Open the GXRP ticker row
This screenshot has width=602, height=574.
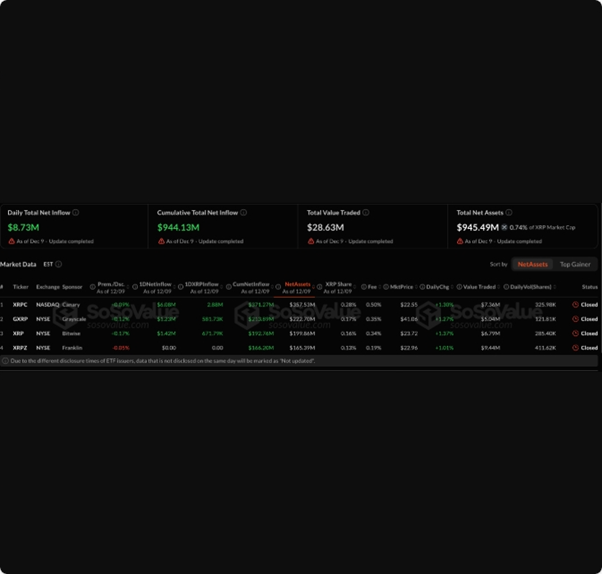(x=20, y=319)
